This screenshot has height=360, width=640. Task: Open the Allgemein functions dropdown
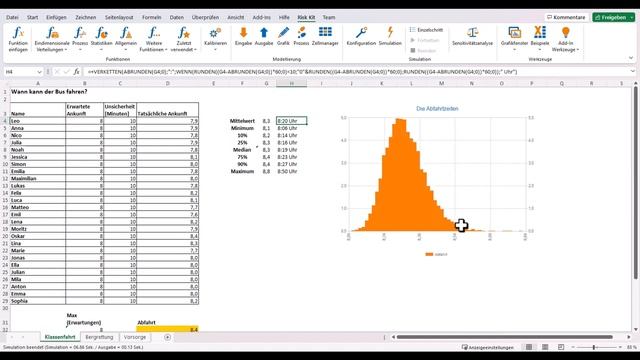click(x=126, y=39)
